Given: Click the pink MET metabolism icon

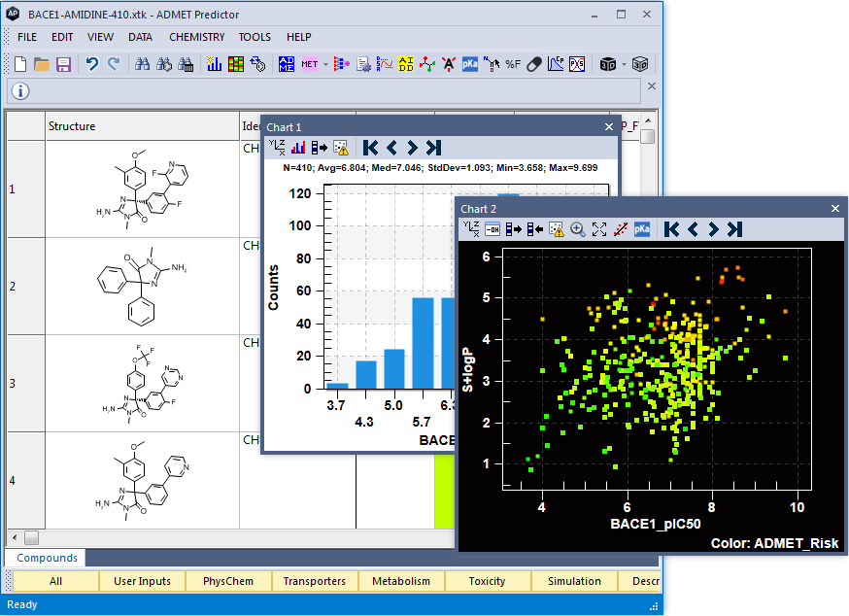Looking at the screenshot, I should point(309,64).
